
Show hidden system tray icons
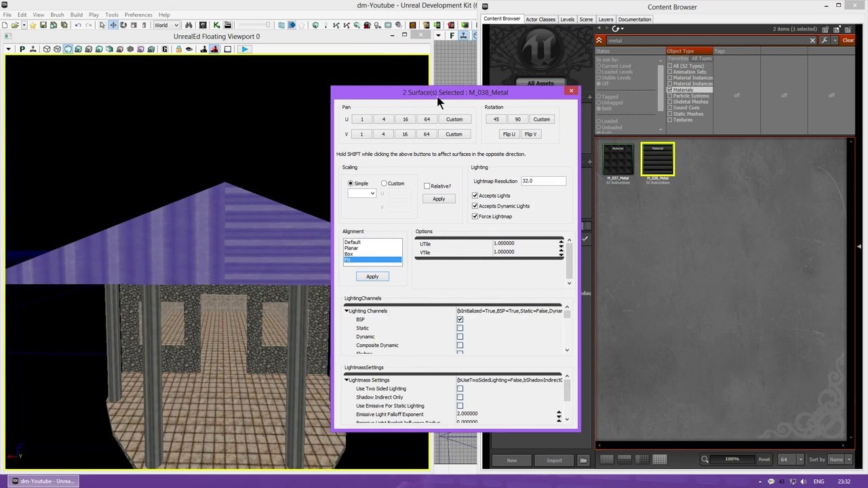tap(760, 481)
